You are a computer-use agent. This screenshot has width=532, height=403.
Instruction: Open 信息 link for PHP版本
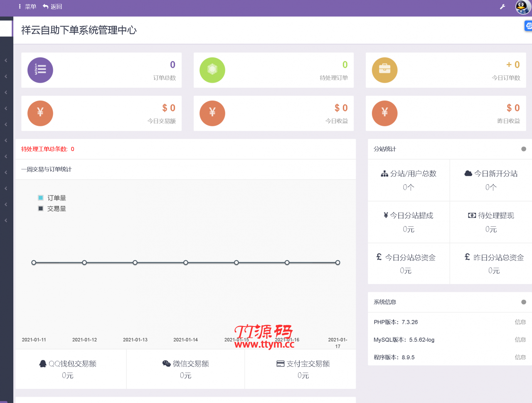pos(520,322)
